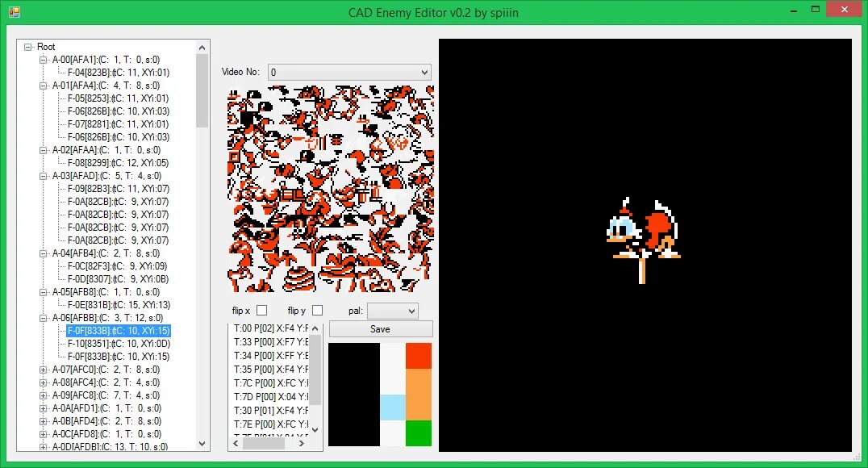Screen dimensions: 868x468
Task: Click the tile list vertical scrollbar thumb
Action: (x=315, y=370)
